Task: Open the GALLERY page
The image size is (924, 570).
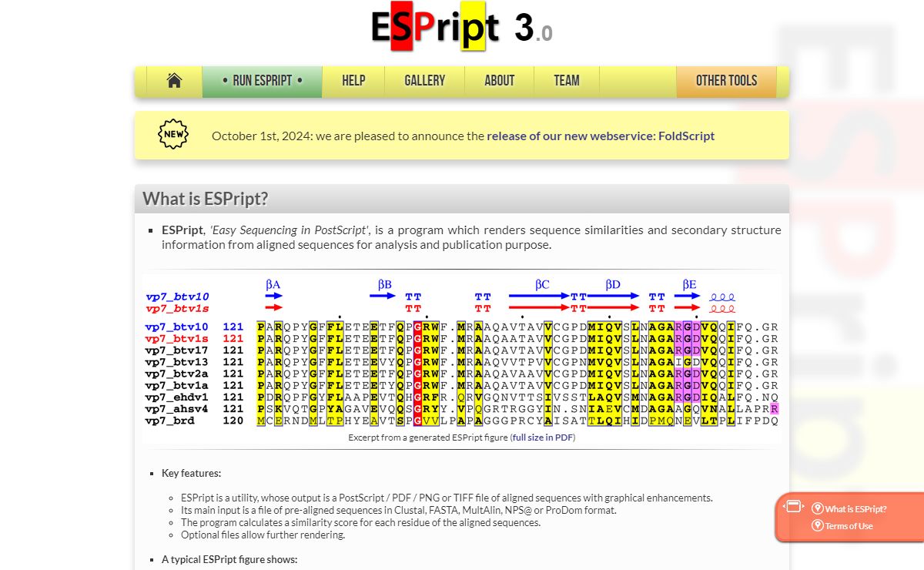Action: pos(425,81)
